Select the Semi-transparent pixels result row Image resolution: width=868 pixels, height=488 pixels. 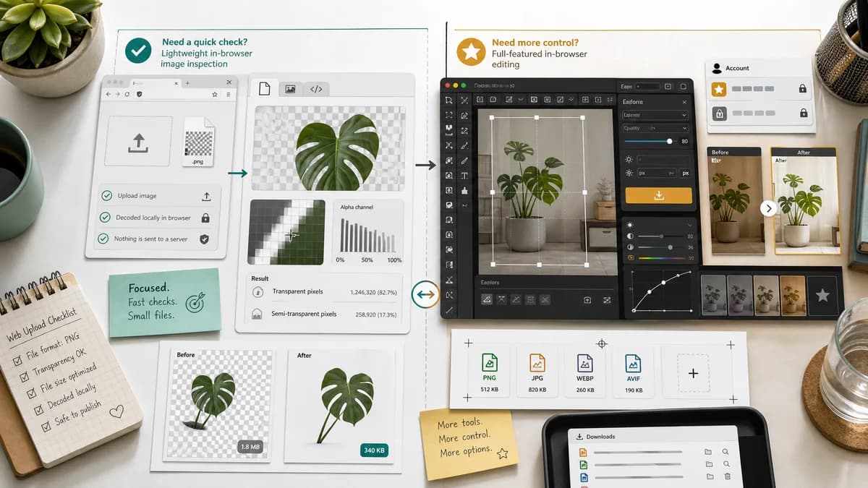click(x=325, y=314)
